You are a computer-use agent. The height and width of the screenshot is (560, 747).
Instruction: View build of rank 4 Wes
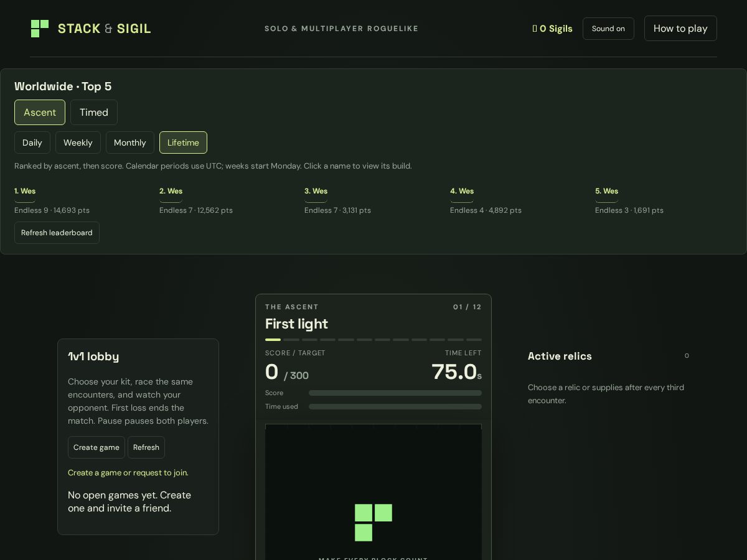click(x=462, y=191)
